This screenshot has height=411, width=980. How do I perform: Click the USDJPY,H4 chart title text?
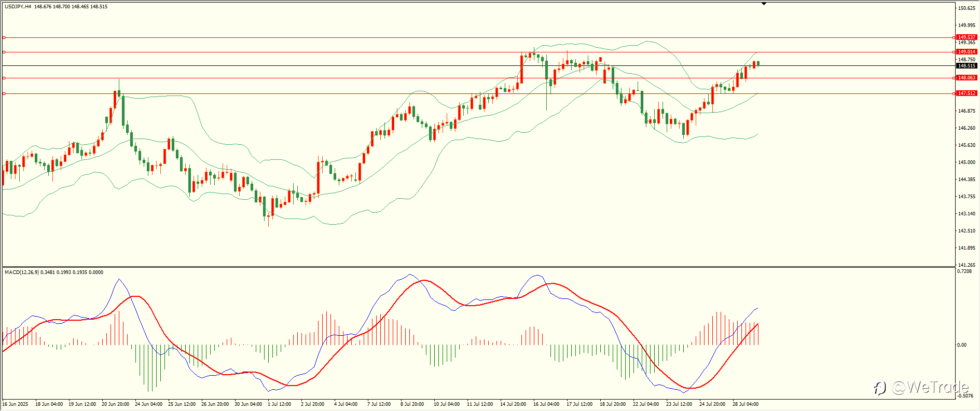[x=18, y=7]
